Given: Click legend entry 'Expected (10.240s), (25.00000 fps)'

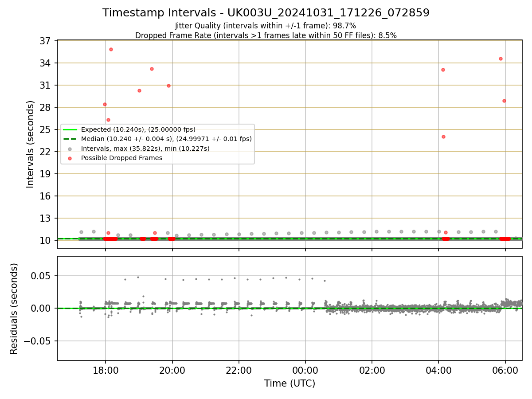Looking at the screenshot, I should 138,129.
